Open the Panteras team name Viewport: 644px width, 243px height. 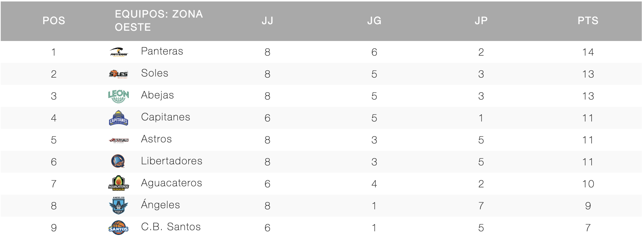pyautogui.click(x=162, y=51)
